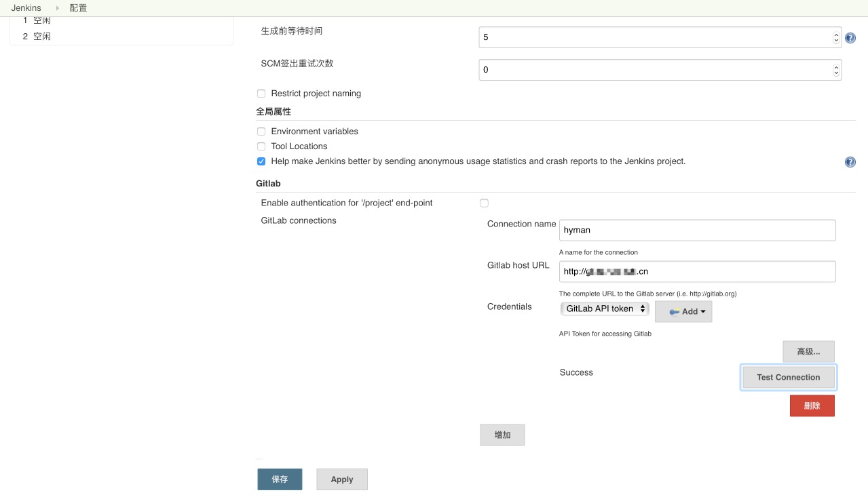
Task: Click the red 删除 delete button
Action: pyautogui.click(x=812, y=405)
